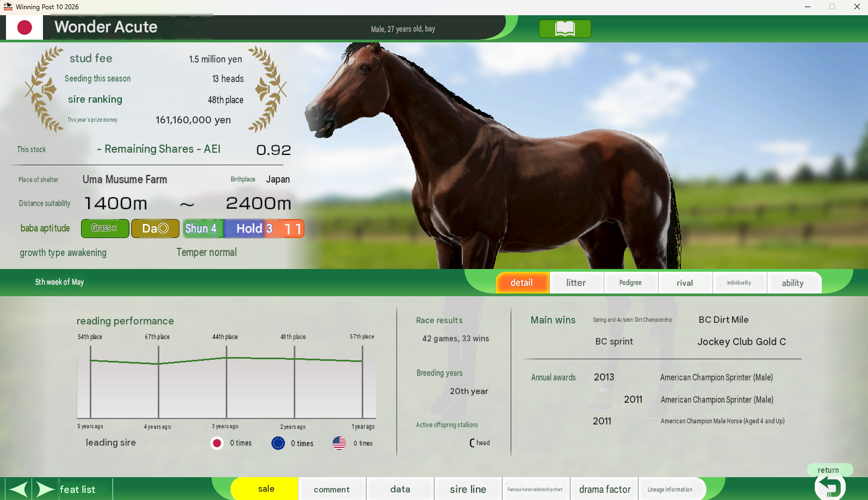Close the Winning Post window

(x=857, y=7)
